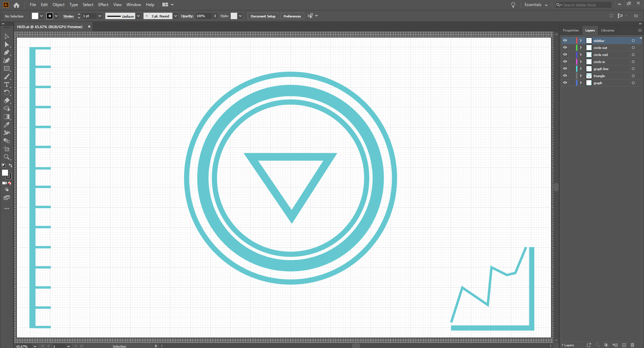Expand the circle out layer
644x348 pixels.
pos(581,48)
